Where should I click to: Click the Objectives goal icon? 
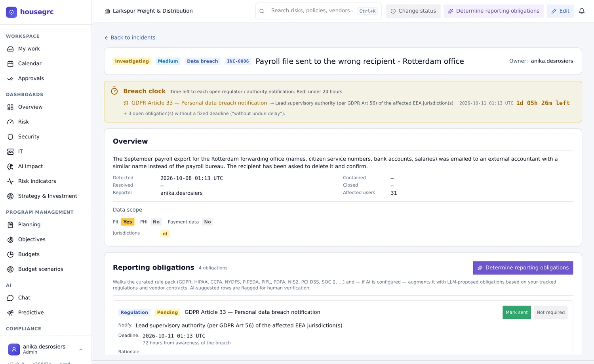[x=10, y=240]
